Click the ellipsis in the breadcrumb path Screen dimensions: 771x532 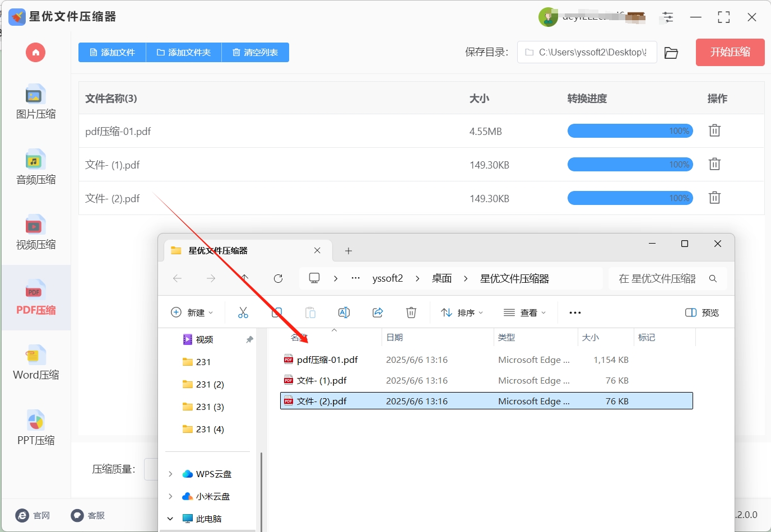click(355, 278)
